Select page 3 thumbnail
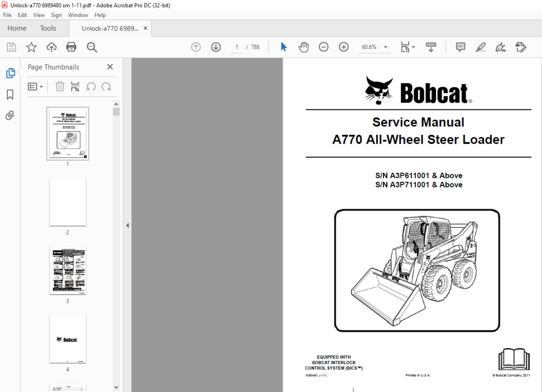Image resolution: width=542 pixels, height=392 pixels. pos(68,271)
